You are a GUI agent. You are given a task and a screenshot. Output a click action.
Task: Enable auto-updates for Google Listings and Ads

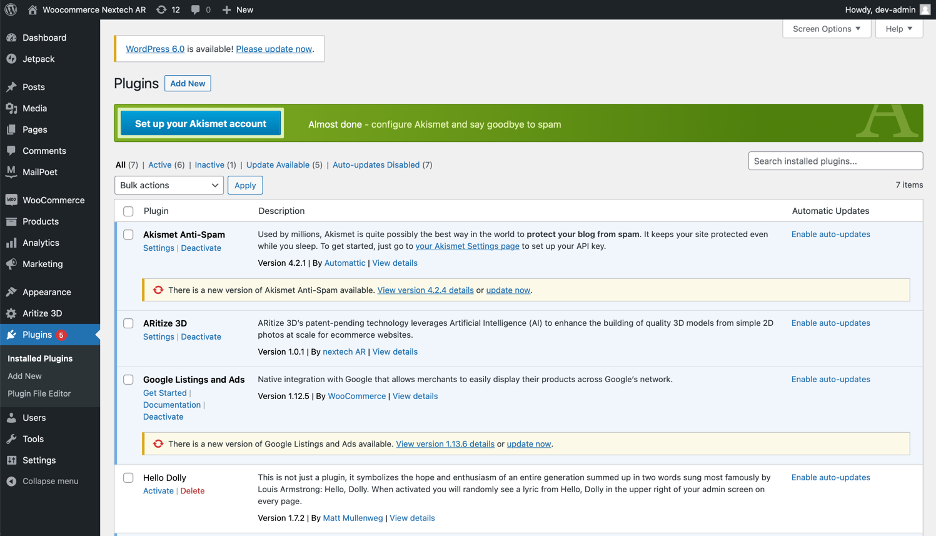(830, 379)
